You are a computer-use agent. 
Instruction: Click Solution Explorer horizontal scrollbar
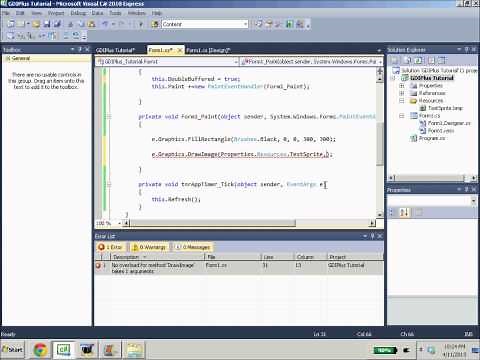point(432,178)
